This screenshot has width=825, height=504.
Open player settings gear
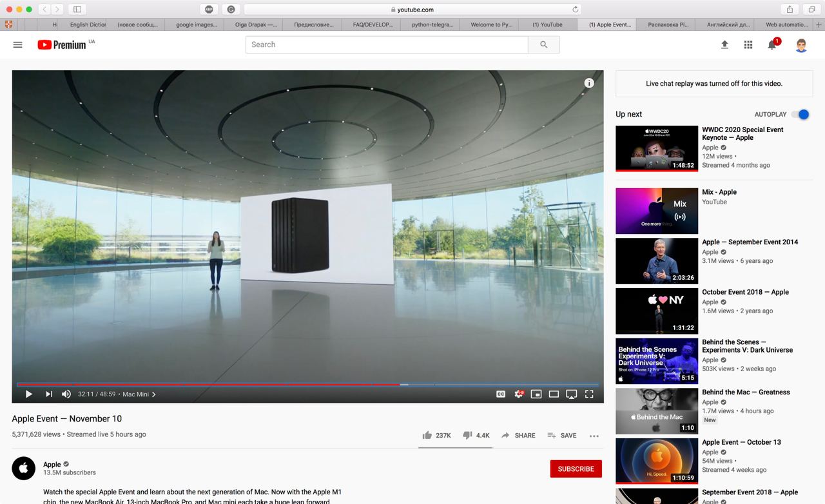(518, 394)
